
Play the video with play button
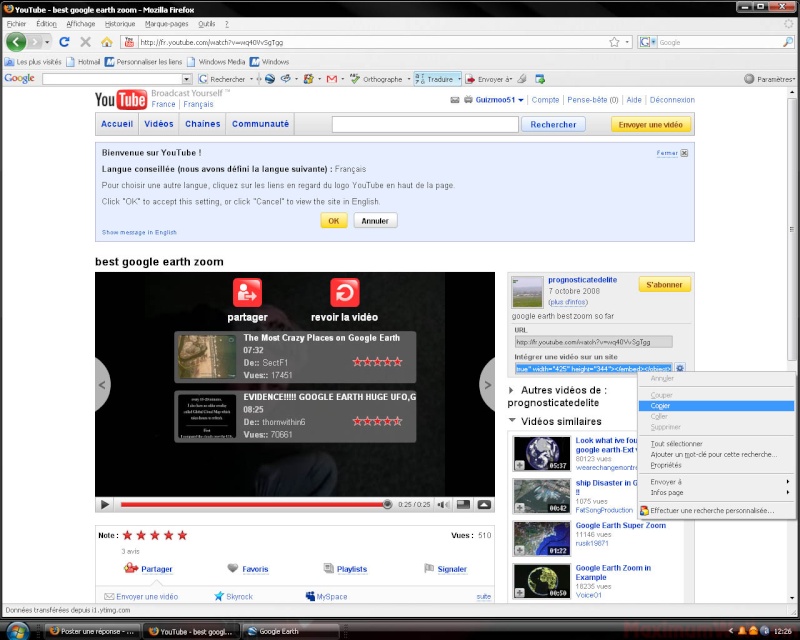click(105, 505)
